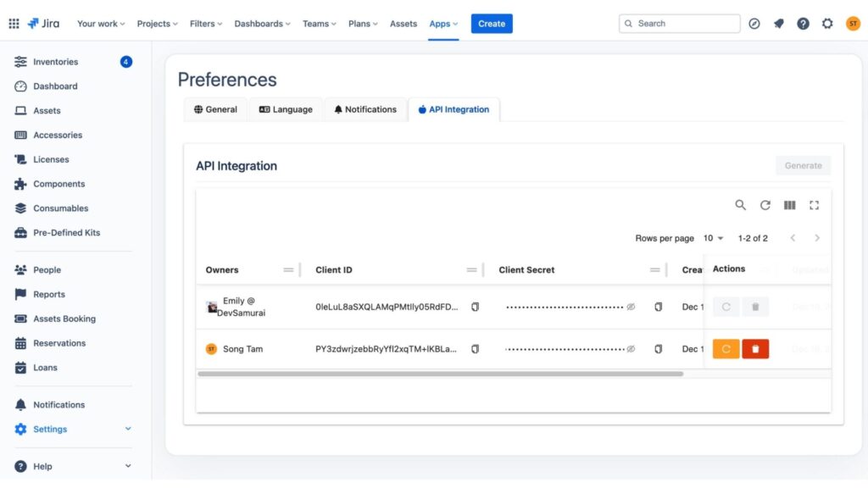Refresh the API Integration table
This screenshot has height=488, width=868.
[765, 205]
